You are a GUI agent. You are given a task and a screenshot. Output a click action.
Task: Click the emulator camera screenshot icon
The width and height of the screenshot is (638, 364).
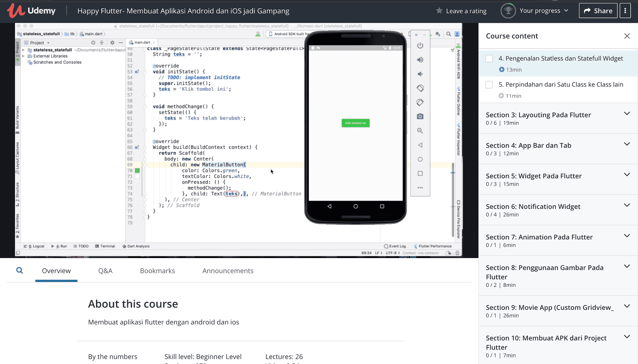pos(420,117)
